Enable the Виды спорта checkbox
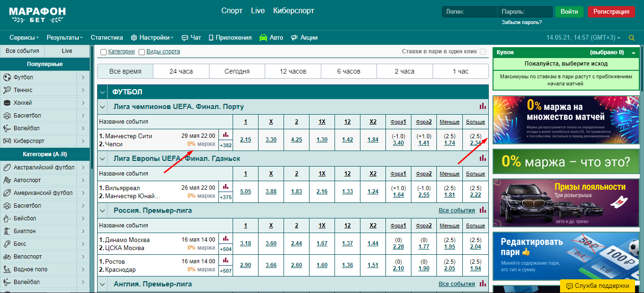644x293 pixels. [142, 52]
